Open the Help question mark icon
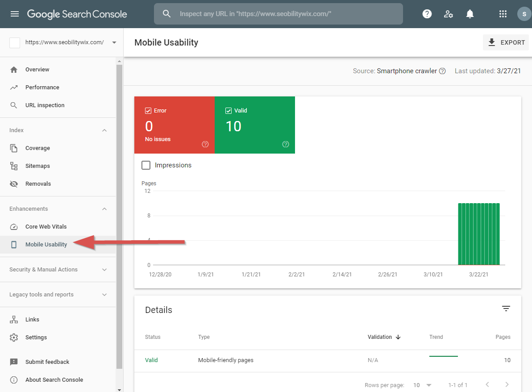 click(x=427, y=14)
